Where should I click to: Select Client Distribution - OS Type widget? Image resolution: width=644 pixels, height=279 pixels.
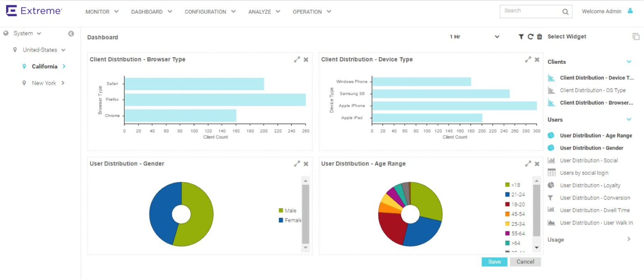coord(592,90)
